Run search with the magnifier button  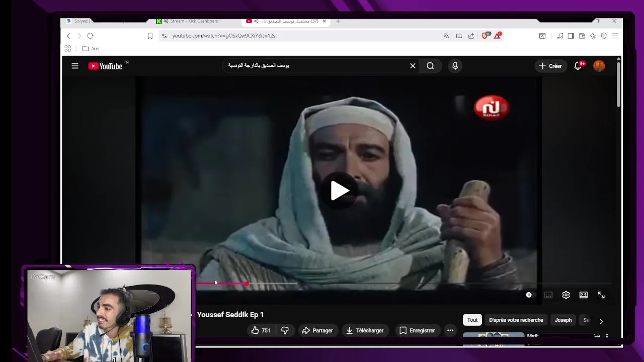[430, 66]
